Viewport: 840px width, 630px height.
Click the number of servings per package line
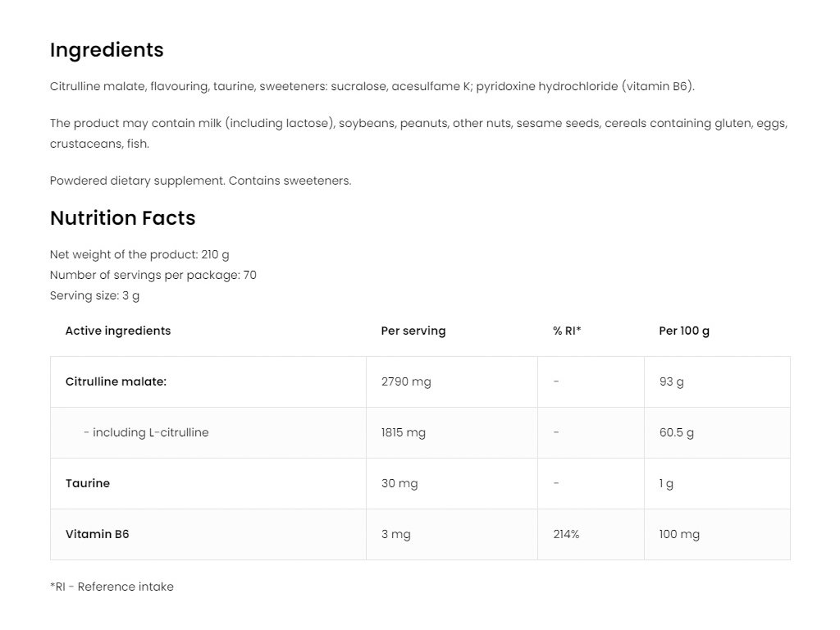153,275
